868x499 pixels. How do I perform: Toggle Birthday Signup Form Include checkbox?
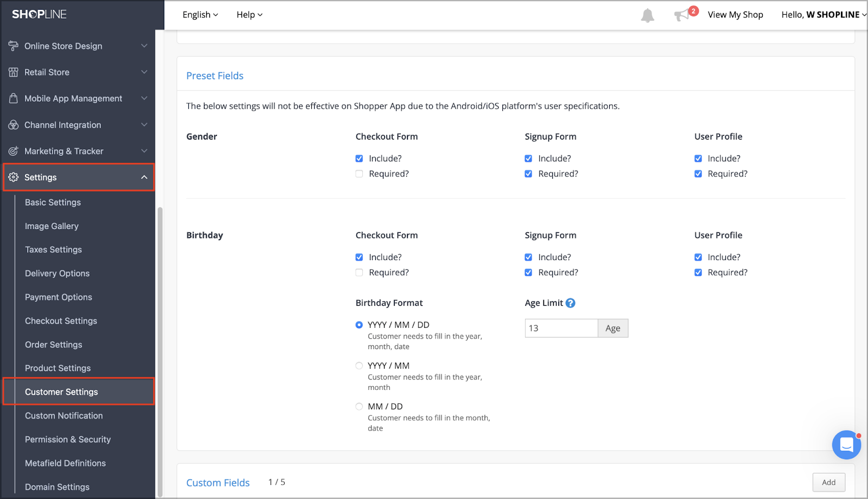[x=528, y=257]
